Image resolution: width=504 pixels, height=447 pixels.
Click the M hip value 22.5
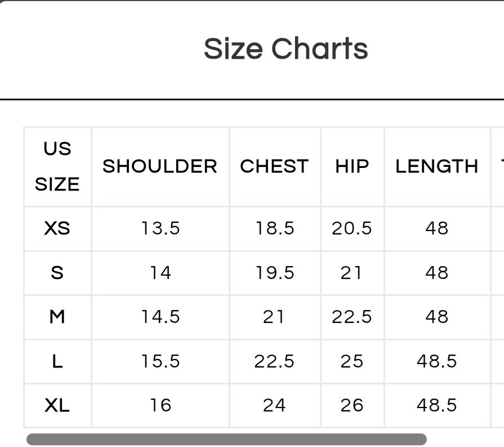tap(352, 317)
